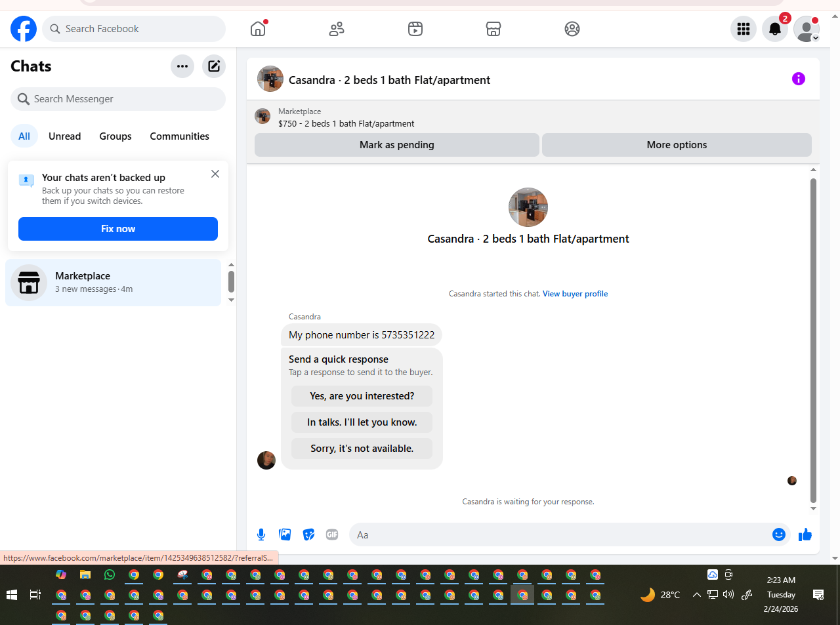Show hidden system tray icons
840x625 pixels.
click(x=697, y=595)
